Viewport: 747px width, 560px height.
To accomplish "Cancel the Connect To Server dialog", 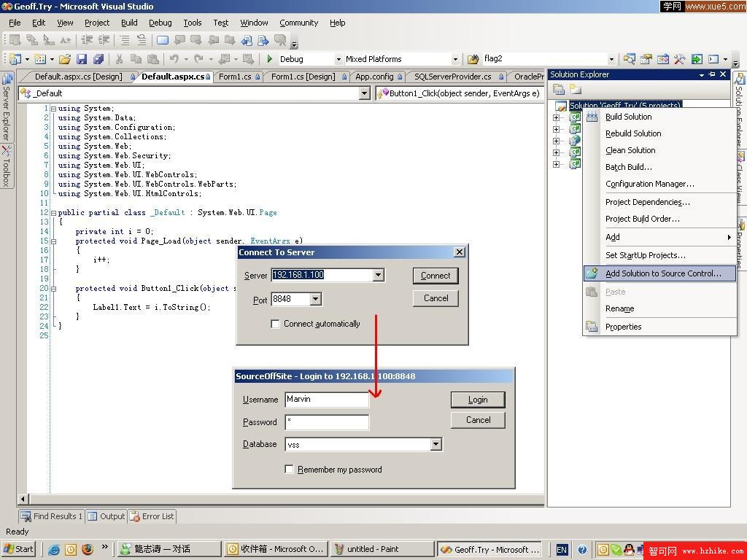I will click(x=436, y=298).
